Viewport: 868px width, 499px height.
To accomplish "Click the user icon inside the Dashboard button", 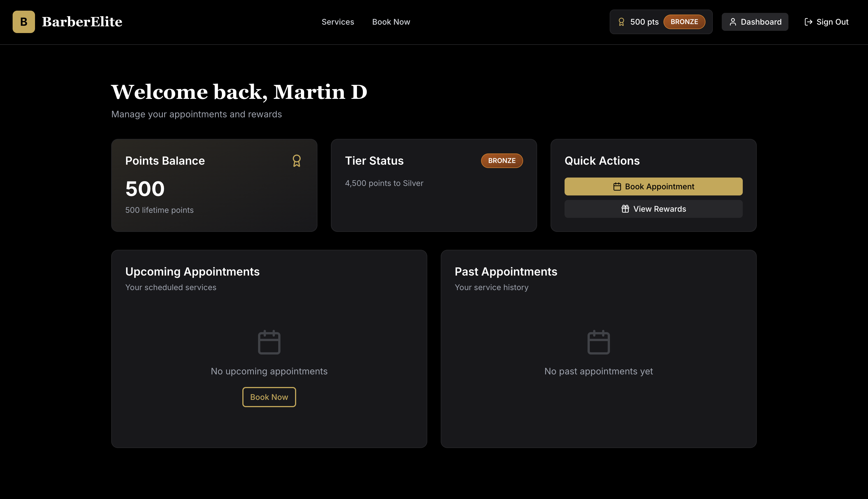I will [733, 22].
